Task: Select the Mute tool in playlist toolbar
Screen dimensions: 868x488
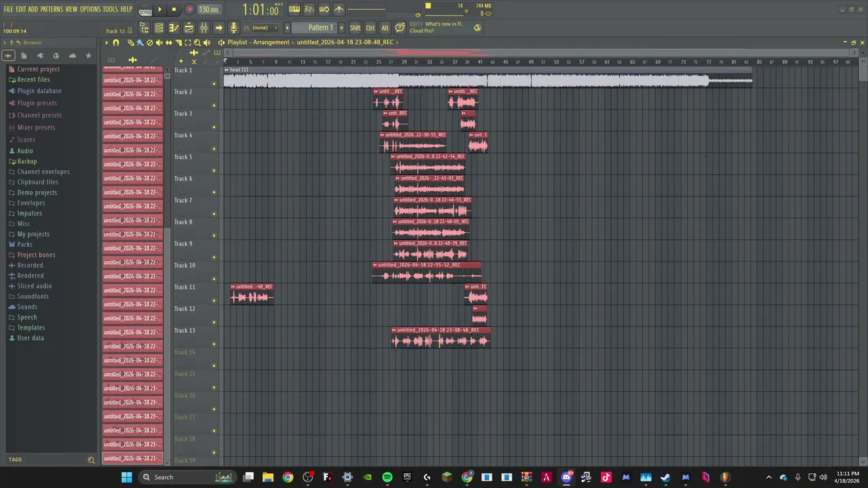Action: tap(159, 43)
